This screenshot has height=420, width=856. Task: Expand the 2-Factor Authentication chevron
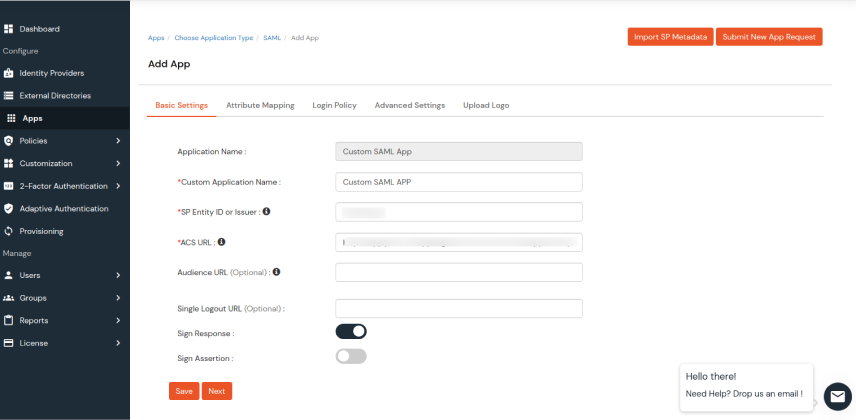tap(118, 186)
